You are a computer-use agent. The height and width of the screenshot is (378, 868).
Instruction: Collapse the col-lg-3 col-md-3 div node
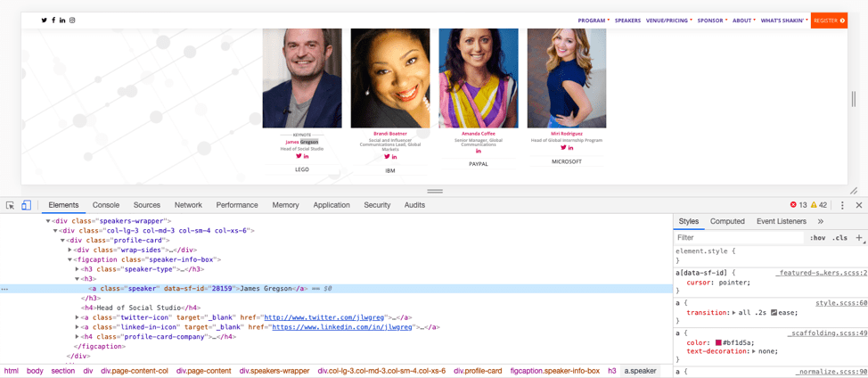(x=55, y=231)
